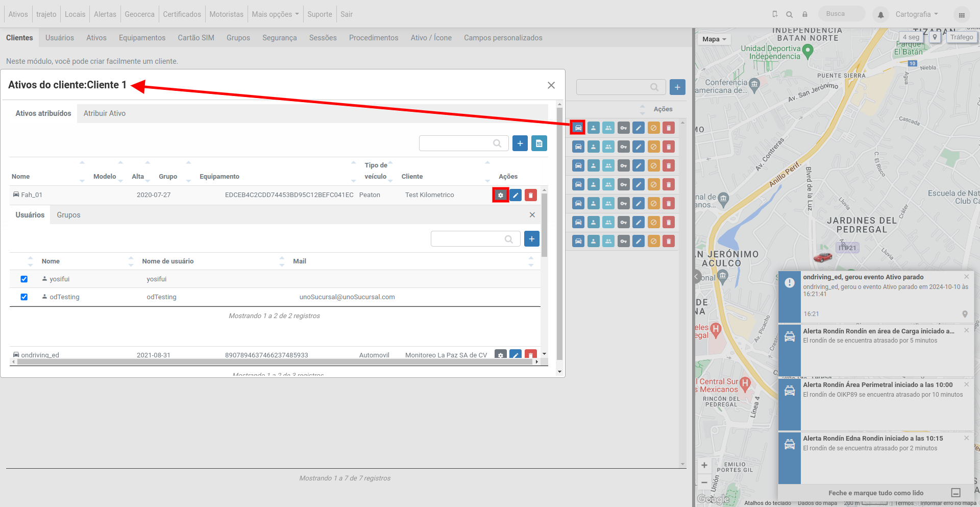Open settings gear for ondriving_ed asset
Image resolution: width=980 pixels, height=507 pixels.
501,354
